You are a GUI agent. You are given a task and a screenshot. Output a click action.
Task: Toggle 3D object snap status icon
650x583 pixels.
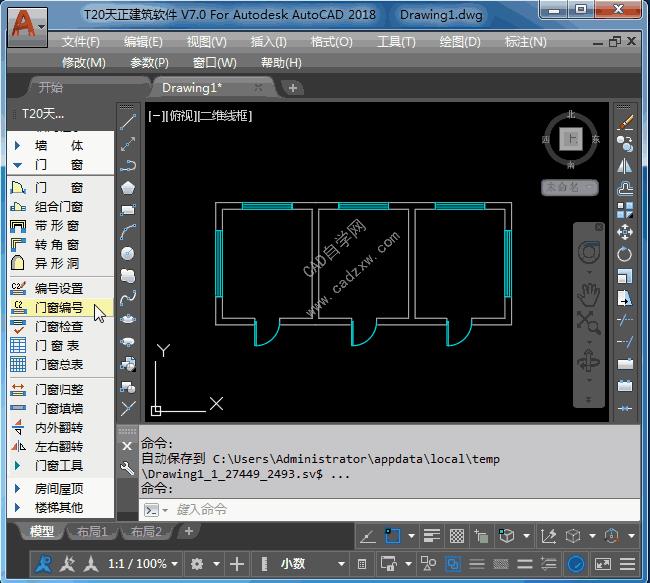click(507, 537)
